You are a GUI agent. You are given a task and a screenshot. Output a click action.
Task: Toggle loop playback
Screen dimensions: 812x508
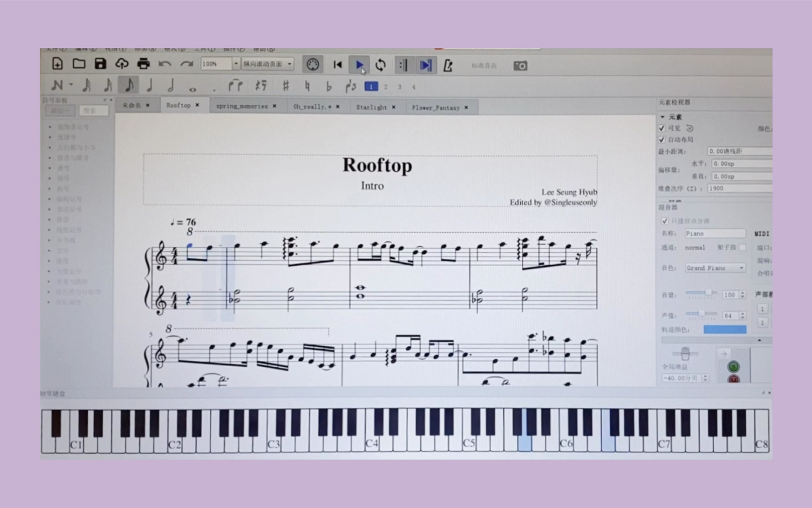click(380, 65)
